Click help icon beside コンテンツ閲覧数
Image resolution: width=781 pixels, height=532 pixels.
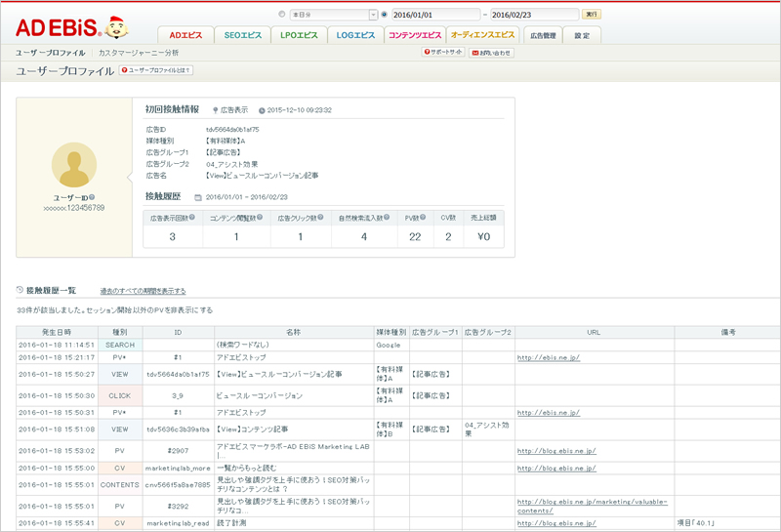coord(259,218)
